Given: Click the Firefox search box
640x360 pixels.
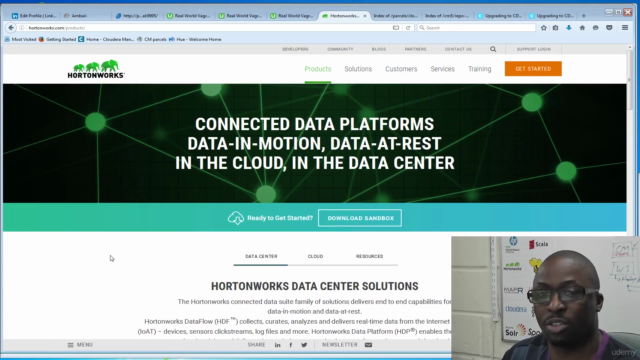Looking at the screenshot, I should (476, 28).
